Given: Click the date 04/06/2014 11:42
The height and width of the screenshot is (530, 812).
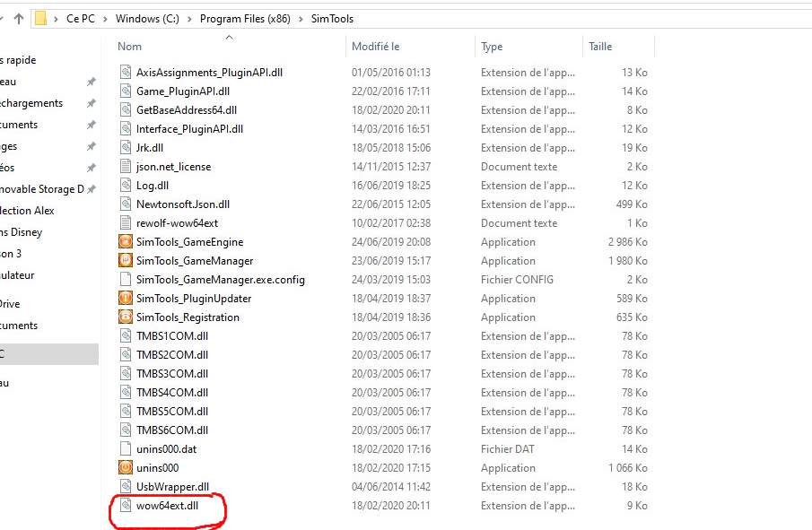Looking at the screenshot, I should (x=391, y=487).
